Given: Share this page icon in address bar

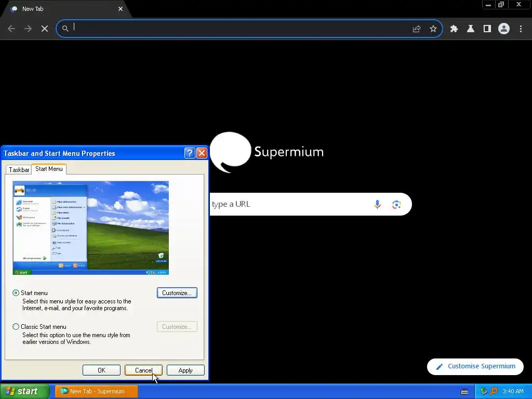Looking at the screenshot, I should [x=416, y=29].
